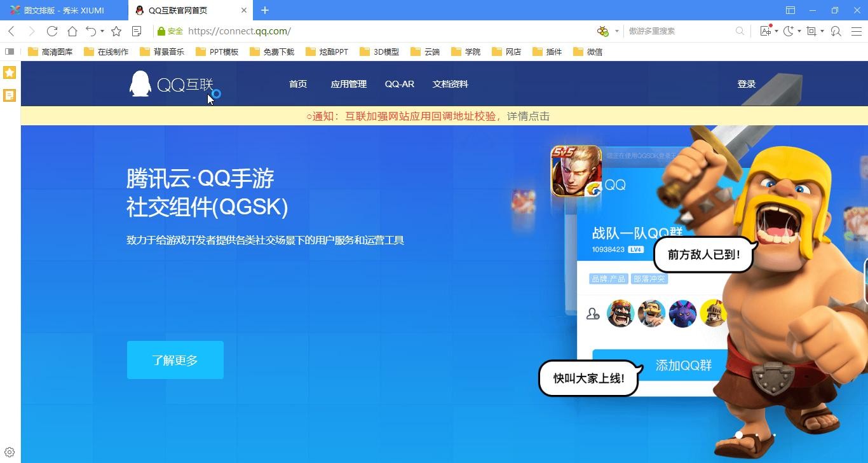Viewport: 868px width, 463px height.
Task: Open the screenshot tool dropdown arrow
Action: point(822,31)
